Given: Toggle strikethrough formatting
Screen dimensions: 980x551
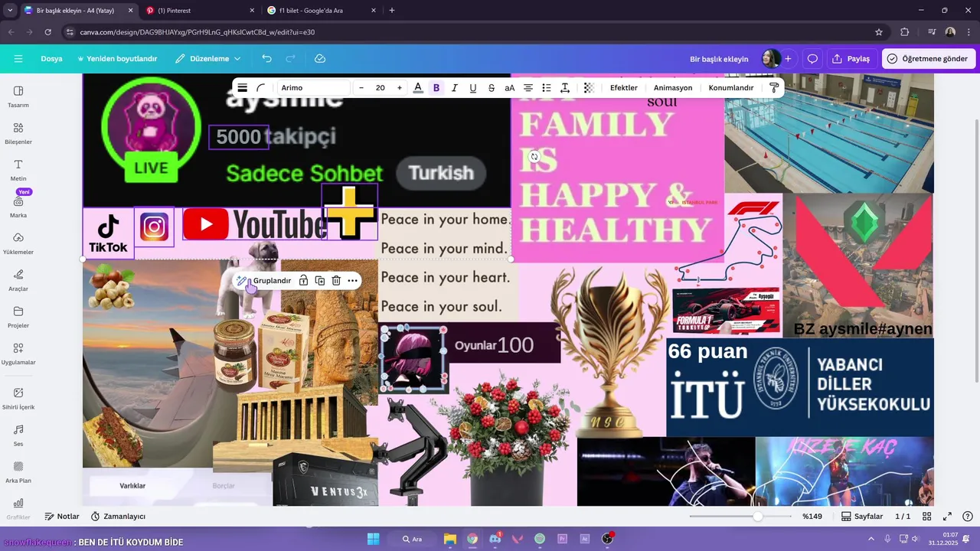Looking at the screenshot, I should pyautogui.click(x=492, y=88).
